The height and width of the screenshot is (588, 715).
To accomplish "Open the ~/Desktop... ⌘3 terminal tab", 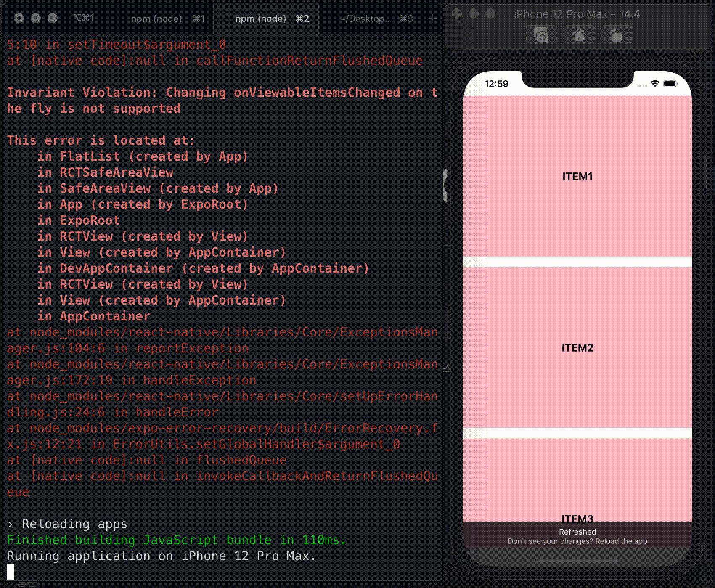I will point(376,19).
